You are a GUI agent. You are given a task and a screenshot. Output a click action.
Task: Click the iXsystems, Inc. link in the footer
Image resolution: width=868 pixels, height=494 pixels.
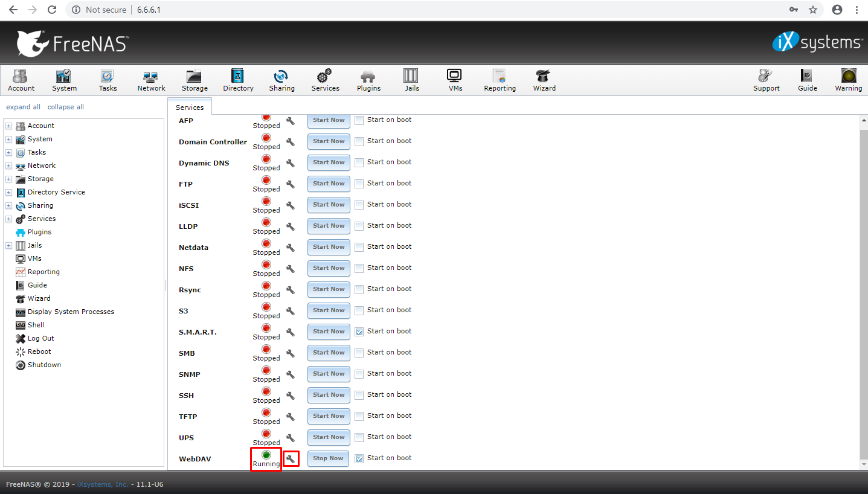[x=101, y=484]
